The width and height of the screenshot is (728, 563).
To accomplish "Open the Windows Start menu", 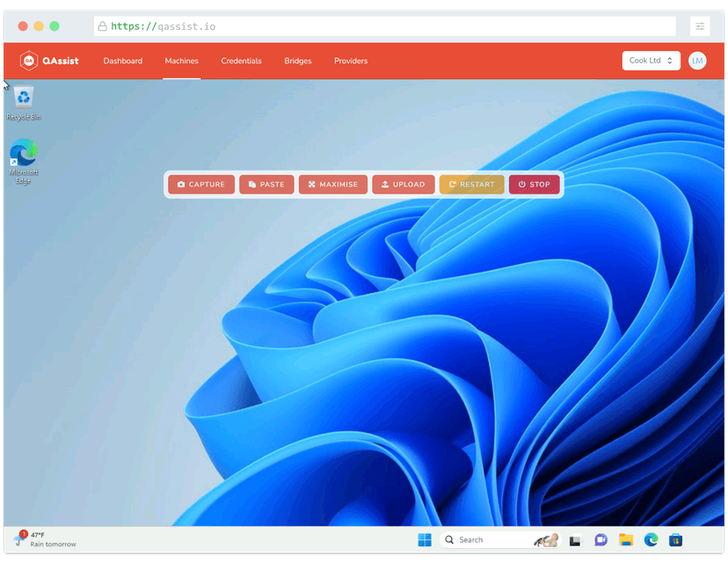I will pos(425,539).
